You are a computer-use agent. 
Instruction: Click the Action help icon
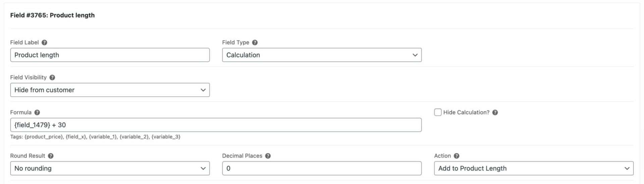(x=457, y=156)
